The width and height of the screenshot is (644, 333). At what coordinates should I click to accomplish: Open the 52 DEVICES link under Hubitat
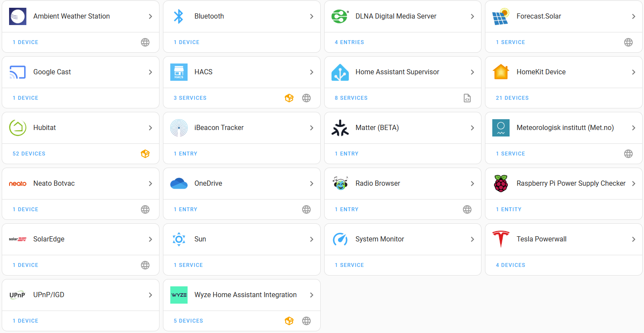coord(29,154)
